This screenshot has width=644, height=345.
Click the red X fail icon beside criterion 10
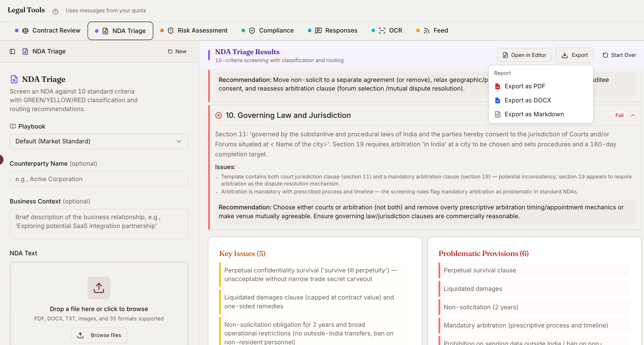[219, 115]
